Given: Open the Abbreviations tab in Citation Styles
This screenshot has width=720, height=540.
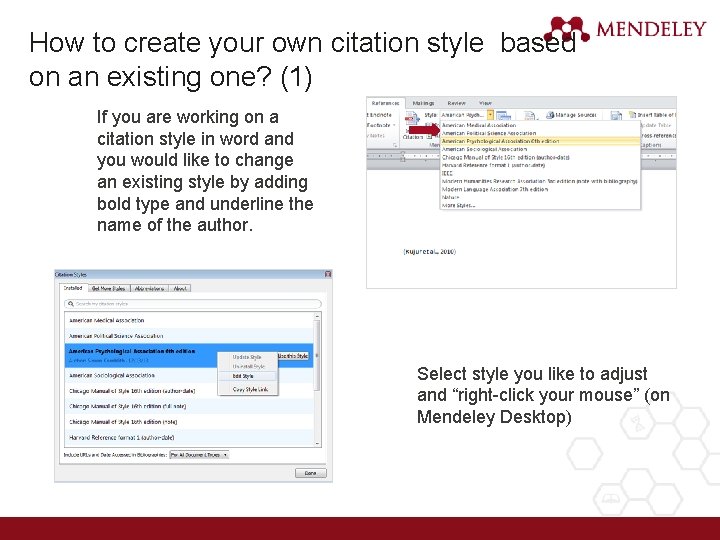Looking at the screenshot, I should click(x=150, y=288).
